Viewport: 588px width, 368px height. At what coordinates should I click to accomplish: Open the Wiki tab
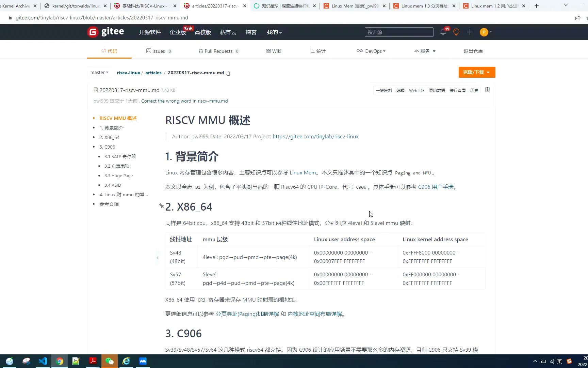tap(274, 51)
